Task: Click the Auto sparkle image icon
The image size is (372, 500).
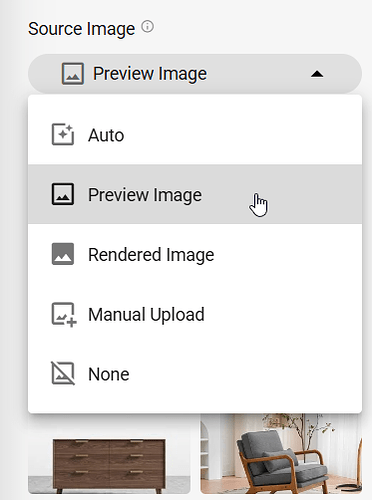Action: (x=63, y=135)
